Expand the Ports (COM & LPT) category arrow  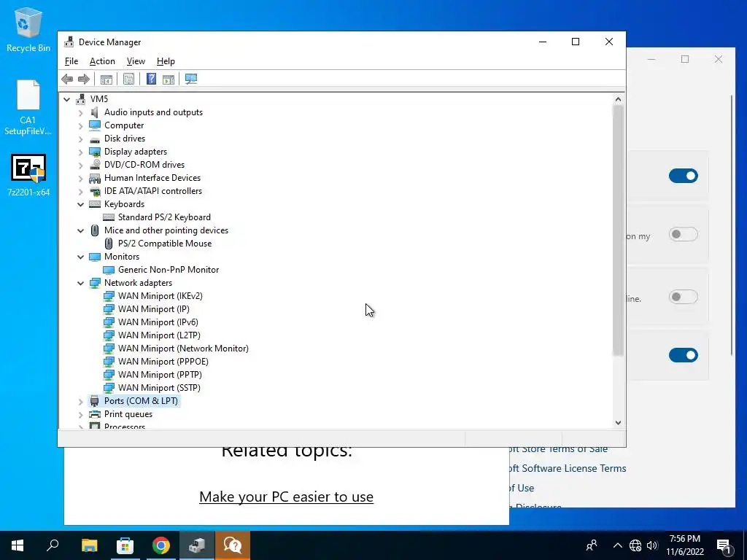coord(80,402)
